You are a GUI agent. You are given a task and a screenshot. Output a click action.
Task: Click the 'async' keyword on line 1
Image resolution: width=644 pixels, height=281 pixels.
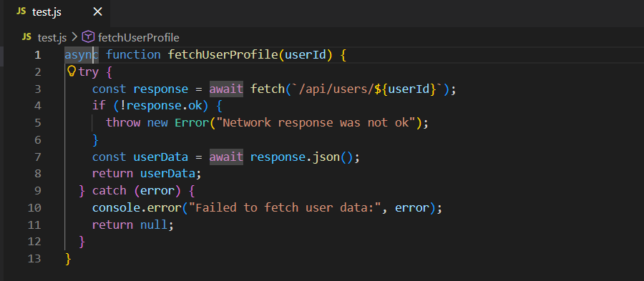[82, 54]
